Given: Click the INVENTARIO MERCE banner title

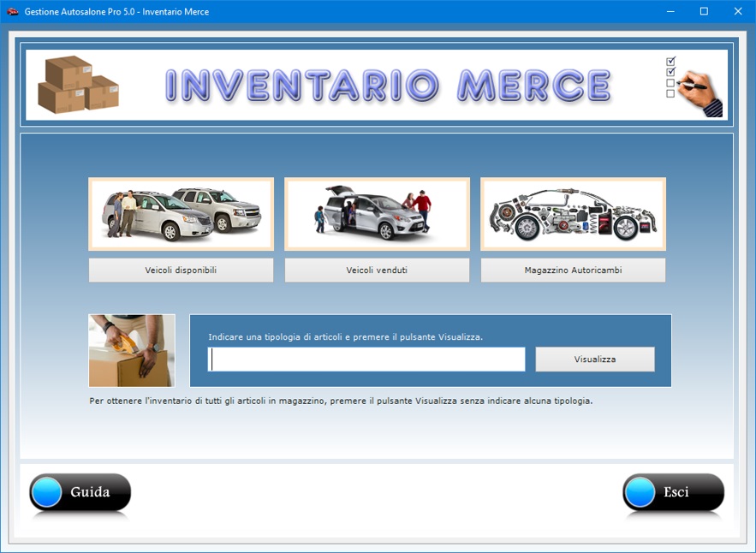Looking at the screenshot, I should [388, 86].
